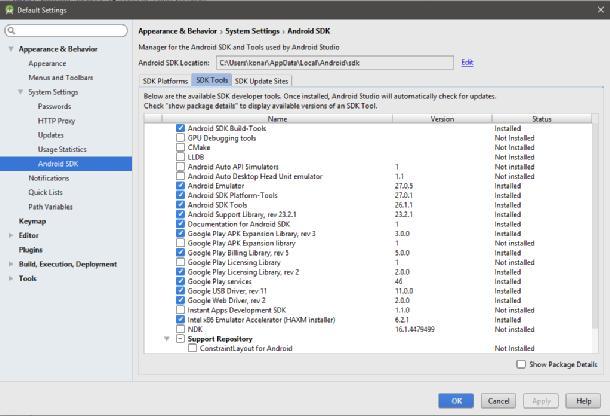The image size is (610, 416).
Task: Click the OK button
Action: pos(456,401)
